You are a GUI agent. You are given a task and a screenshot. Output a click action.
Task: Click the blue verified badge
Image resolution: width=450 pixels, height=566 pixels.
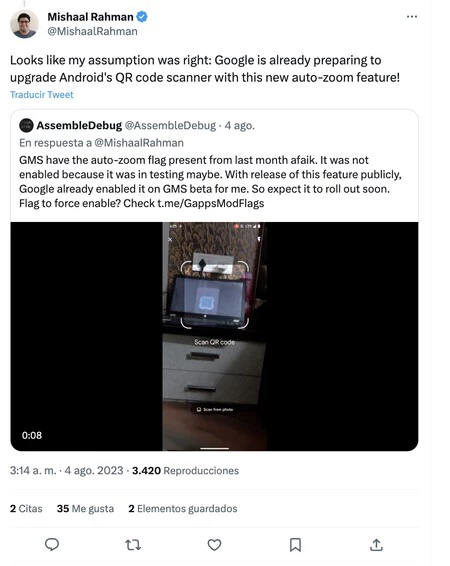142,17
